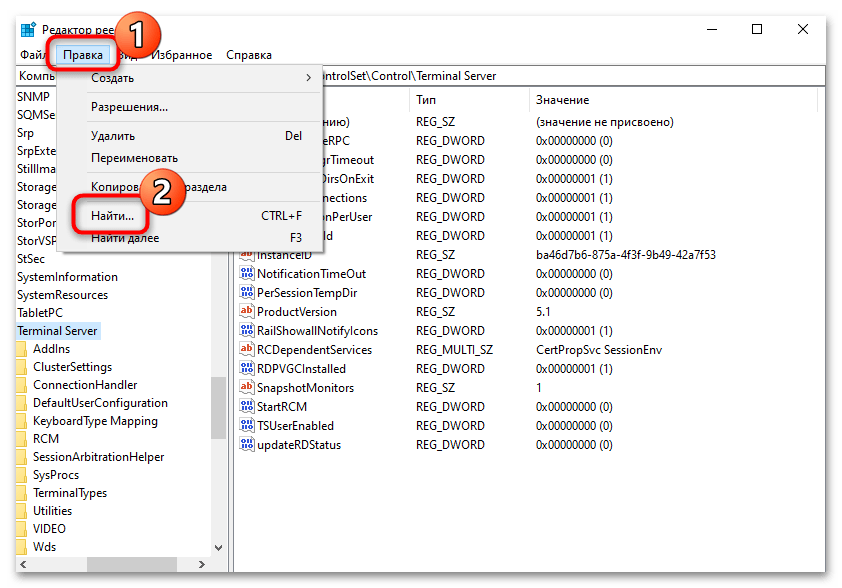The image size is (842, 588).
Task: Click (значение не присвоено) default value
Action: [x=605, y=122]
